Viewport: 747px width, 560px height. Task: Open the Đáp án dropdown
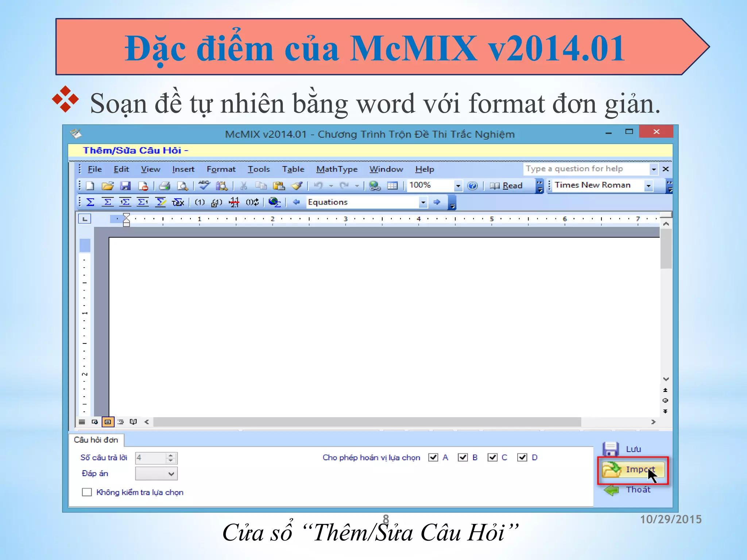coord(156,474)
